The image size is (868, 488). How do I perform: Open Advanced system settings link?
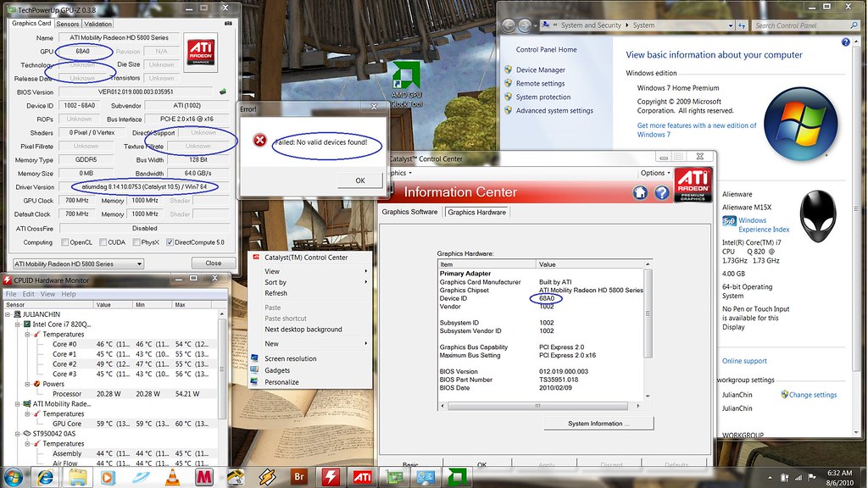[554, 111]
